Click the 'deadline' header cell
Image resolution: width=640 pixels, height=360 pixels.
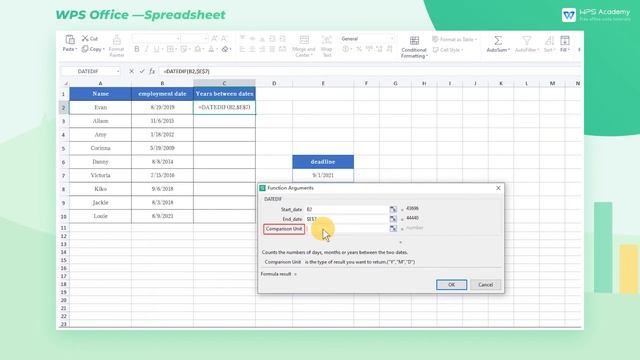point(323,162)
